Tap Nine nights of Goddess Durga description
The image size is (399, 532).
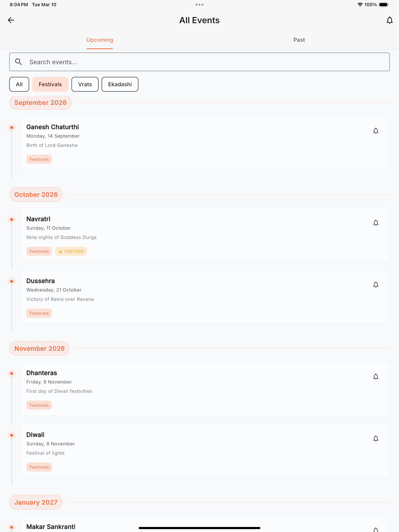[61, 237]
